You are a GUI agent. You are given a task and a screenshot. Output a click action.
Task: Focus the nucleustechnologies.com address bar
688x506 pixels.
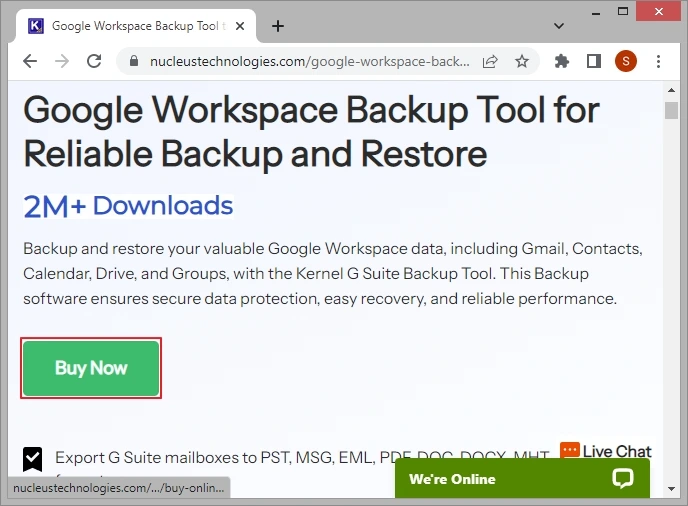pyautogui.click(x=310, y=61)
